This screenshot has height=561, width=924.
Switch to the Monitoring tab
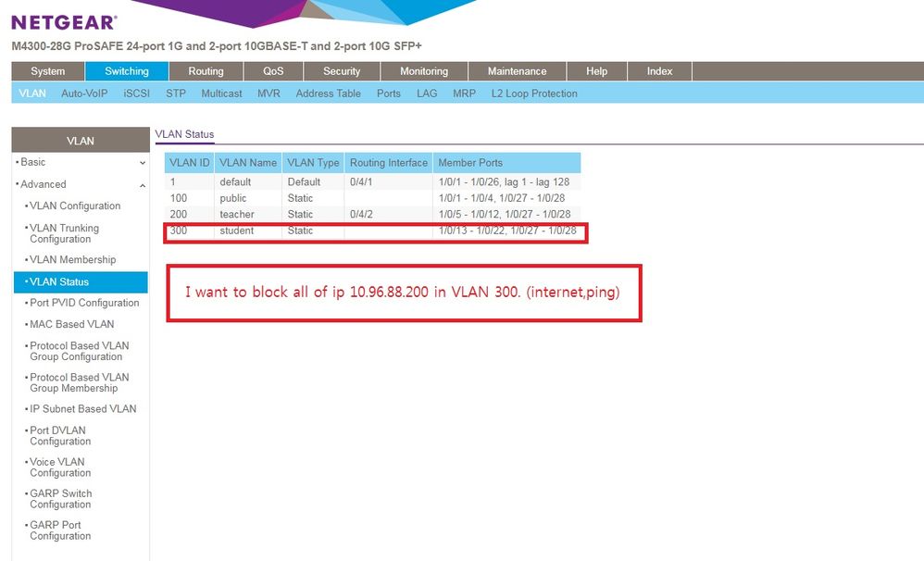coord(423,71)
